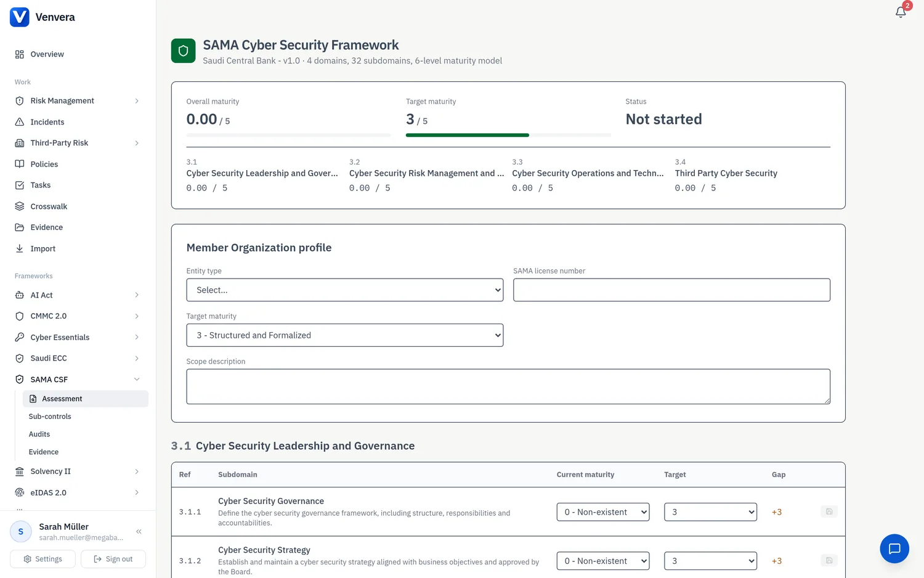
Task: Open the Sub-controls sub-item
Action: click(x=50, y=417)
